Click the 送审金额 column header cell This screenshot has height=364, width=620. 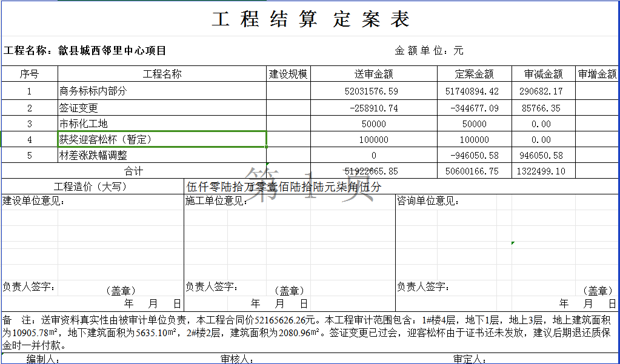[x=373, y=74]
